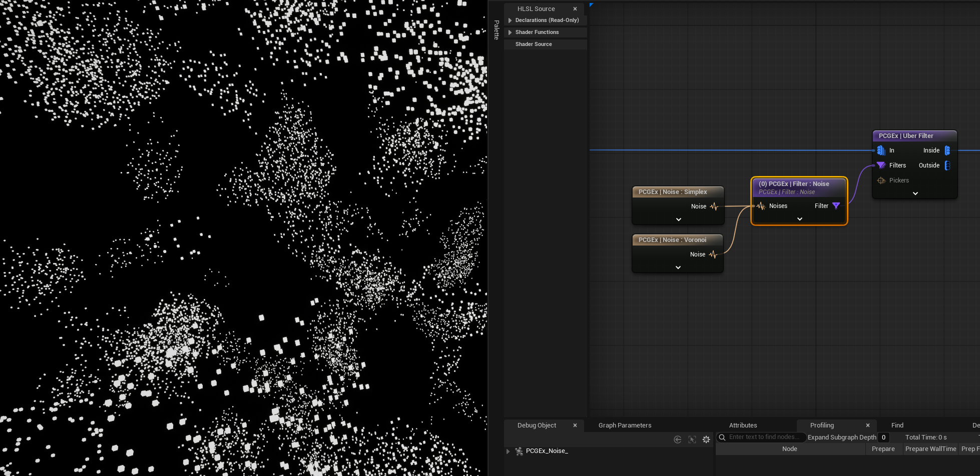Click the In pin on Uber Filter node
Image resolution: width=980 pixels, height=476 pixels.
coord(881,150)
